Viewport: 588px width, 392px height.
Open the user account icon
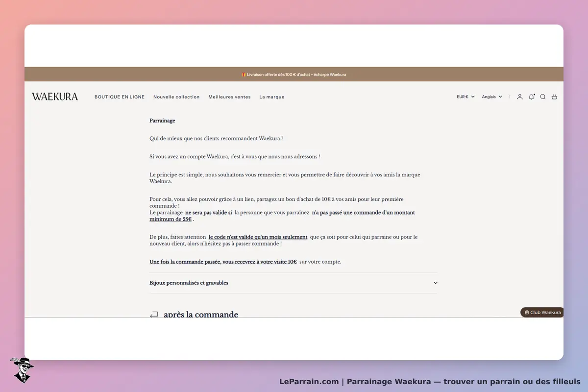pos(519,97)
